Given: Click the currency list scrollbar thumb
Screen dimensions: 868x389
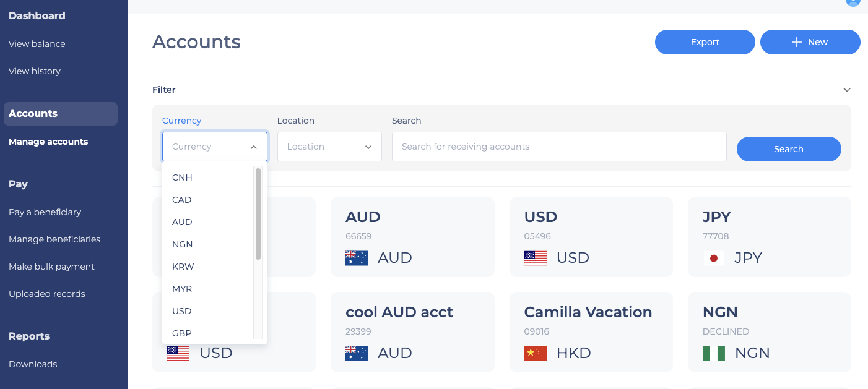Looking at the screenshot, I should 258,213.
